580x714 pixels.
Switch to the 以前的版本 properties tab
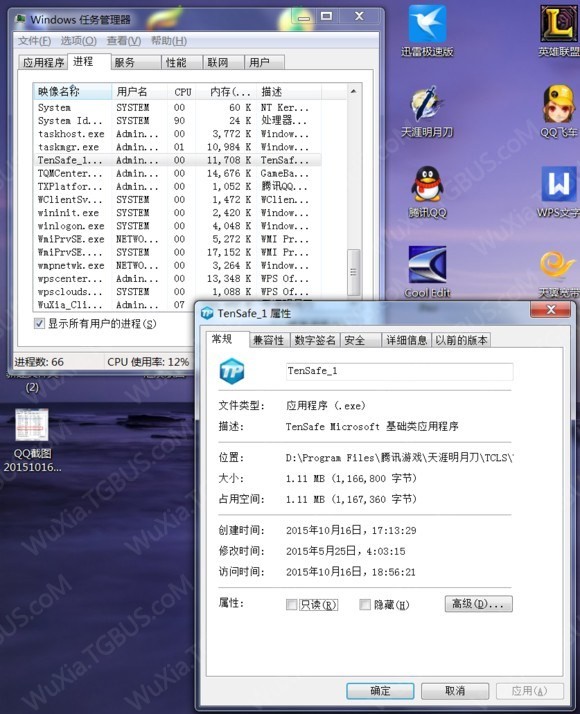461,340
